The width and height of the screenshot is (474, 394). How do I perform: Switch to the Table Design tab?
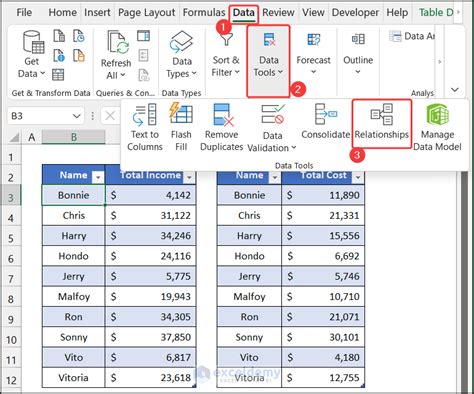click(436, 13)
